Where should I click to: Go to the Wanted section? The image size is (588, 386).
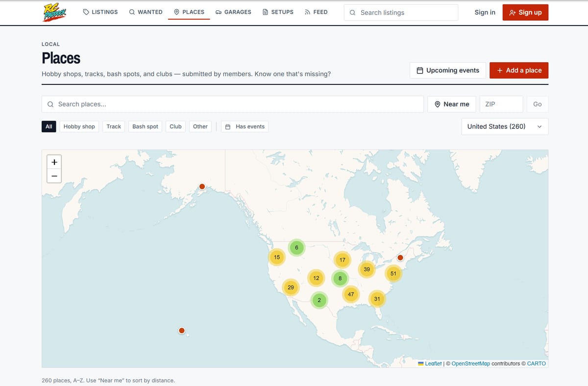146,12
